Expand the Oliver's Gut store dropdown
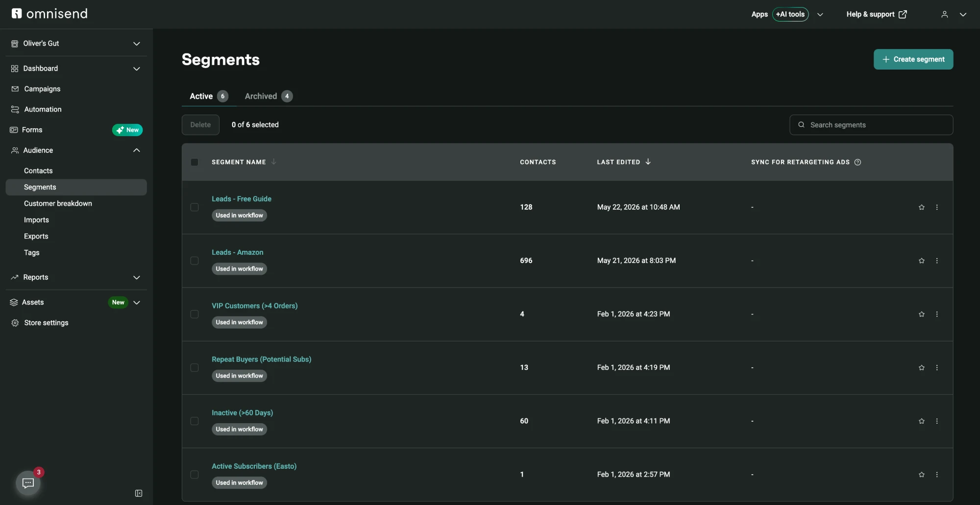This screenshot has width=980, height=505. click(137, 44)
